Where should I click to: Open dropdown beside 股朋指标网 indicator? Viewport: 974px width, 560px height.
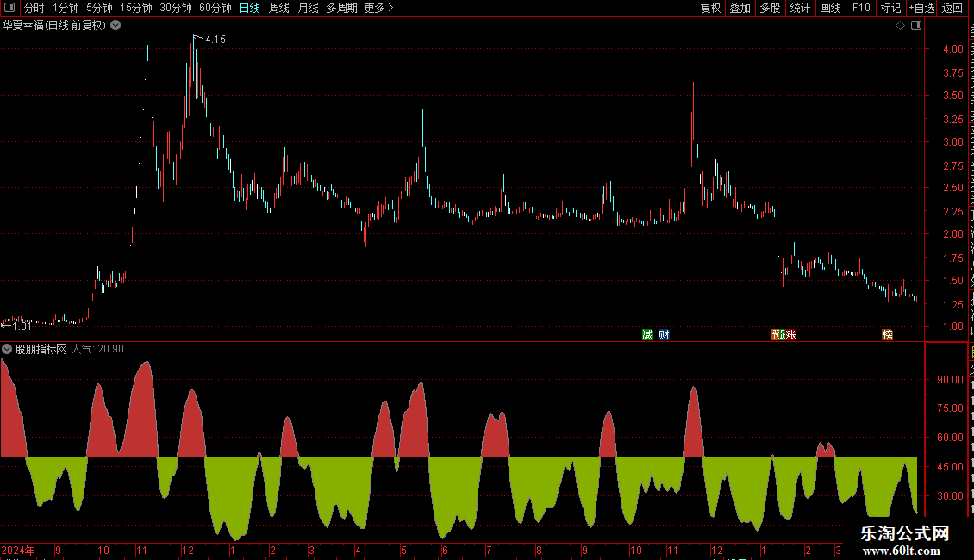[7, 349]
